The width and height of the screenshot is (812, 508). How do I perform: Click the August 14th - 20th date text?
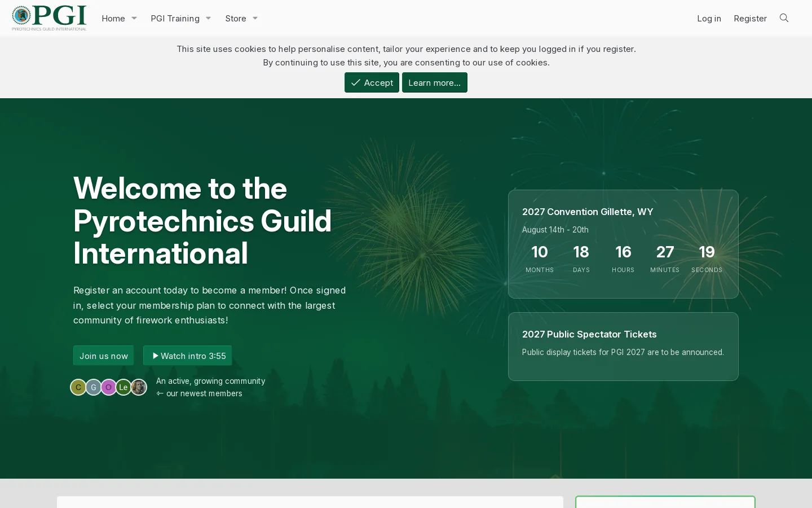pyautogui.click(x=555, y=230)
